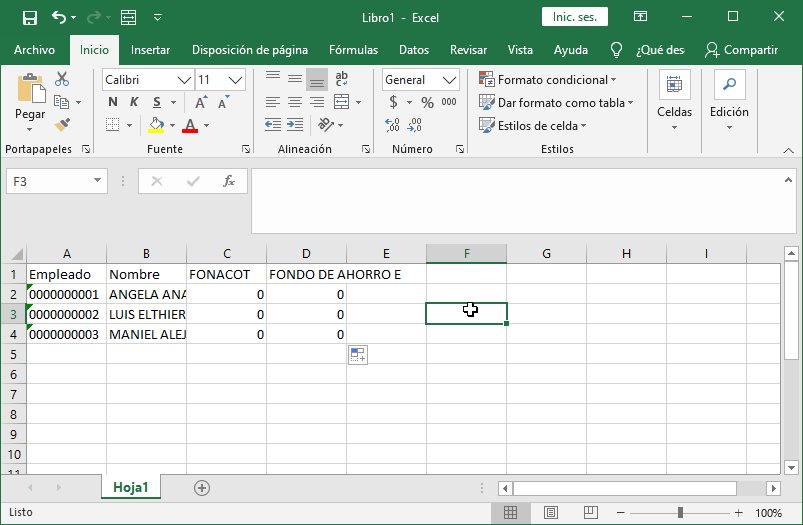
Task: Click the increase indent icon
Action: 295,125
